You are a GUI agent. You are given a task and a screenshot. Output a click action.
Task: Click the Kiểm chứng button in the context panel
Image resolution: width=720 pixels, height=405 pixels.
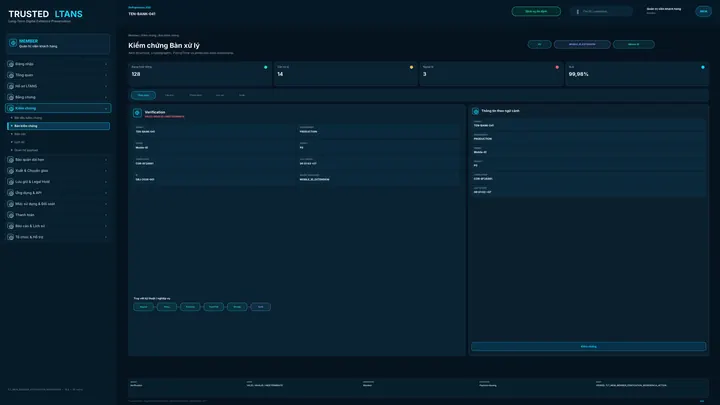click(x=588, y=346)
